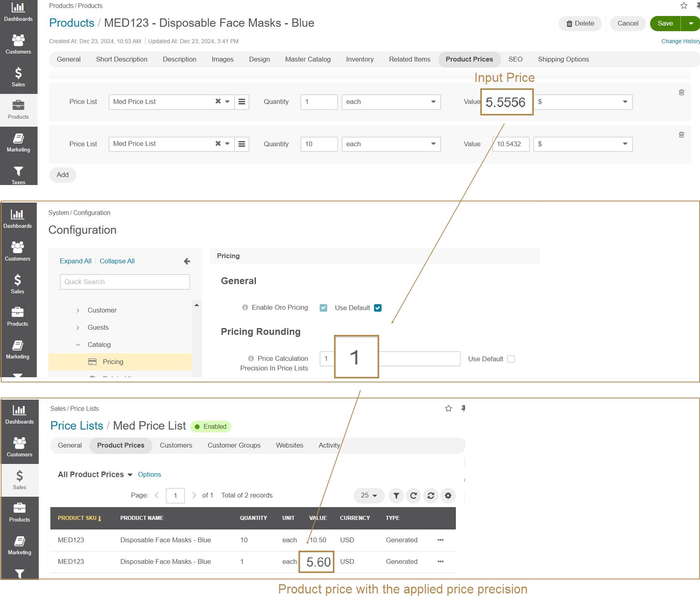The height and width of the screenshot is (607, 700).
Task: Open the Customer Groups tab
Action: coord(234,445)
